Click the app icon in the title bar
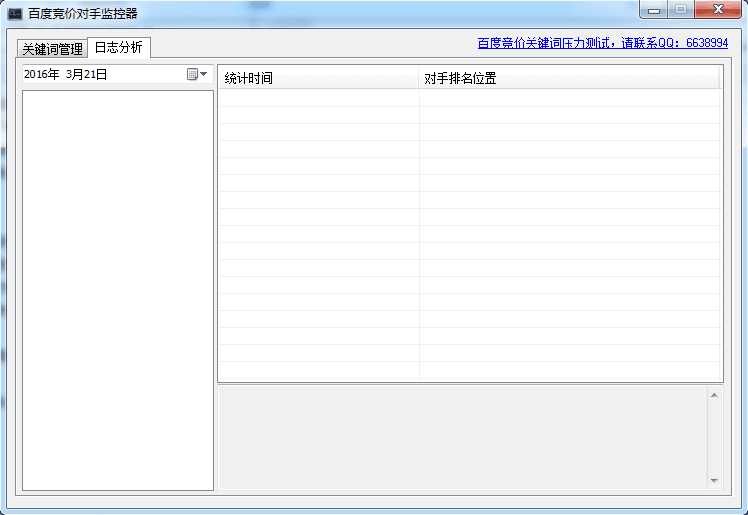The image size is (748, 515). point(15,14)
